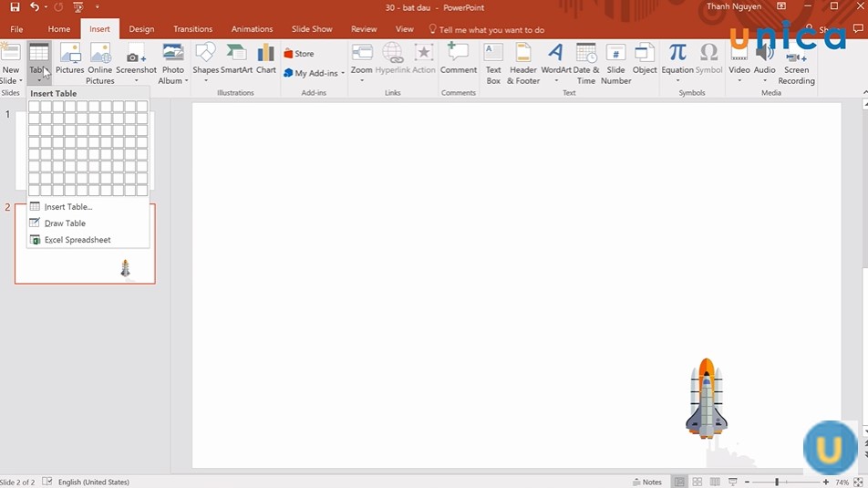Insert Pictures from this device

point(69,58)
